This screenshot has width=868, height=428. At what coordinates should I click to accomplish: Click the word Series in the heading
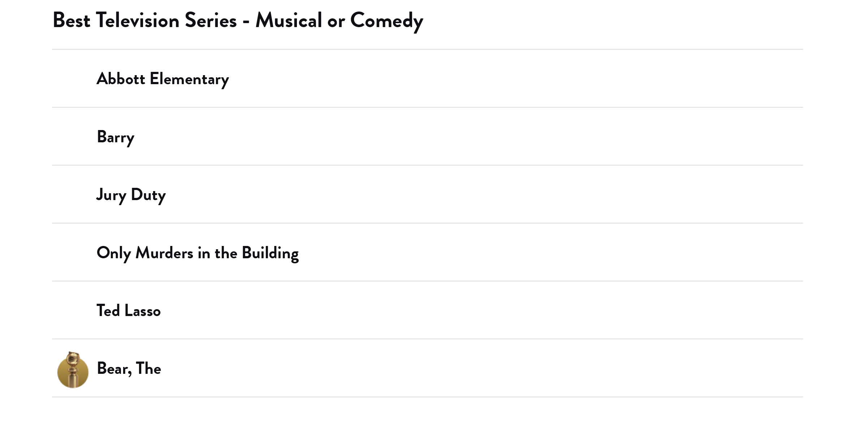(211, 20)
